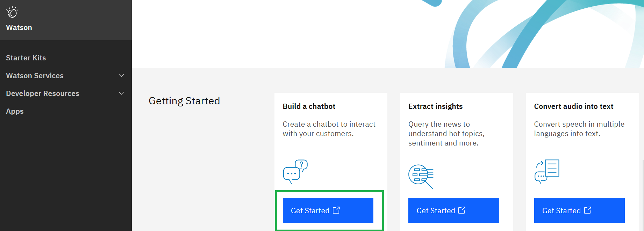The image size is (644, 231).
Task: Open Starter Kits from the sidebar
Action: pyautogui.click(x=26, y=58)
